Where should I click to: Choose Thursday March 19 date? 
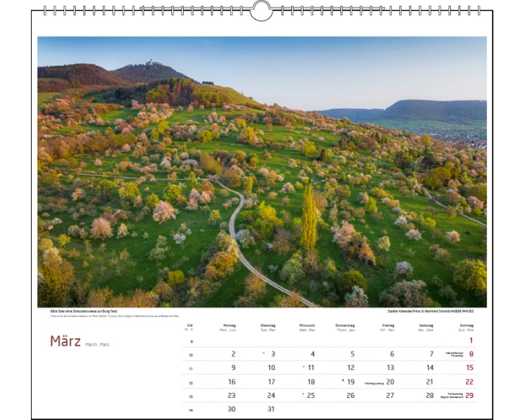click(x=350, y=382)
